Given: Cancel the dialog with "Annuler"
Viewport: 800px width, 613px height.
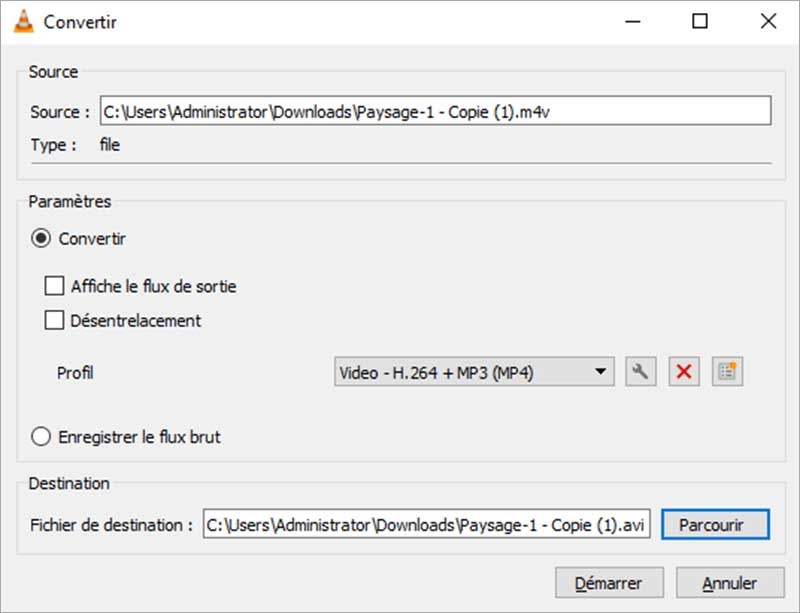Looking at the screenshot, I should tap(730, 582).
